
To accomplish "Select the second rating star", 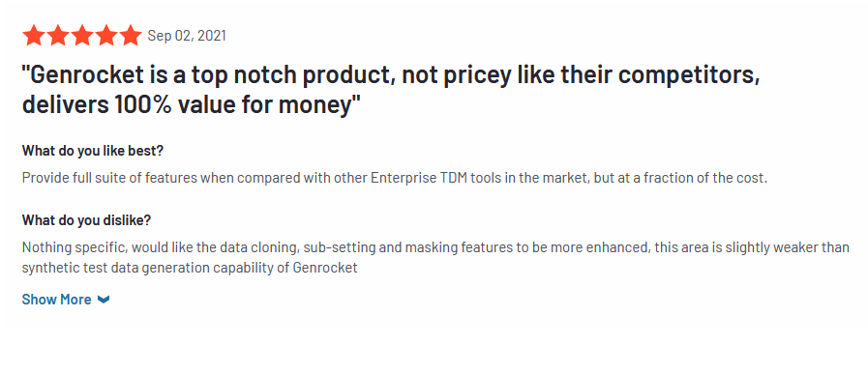I will click(x=57, y=36).
